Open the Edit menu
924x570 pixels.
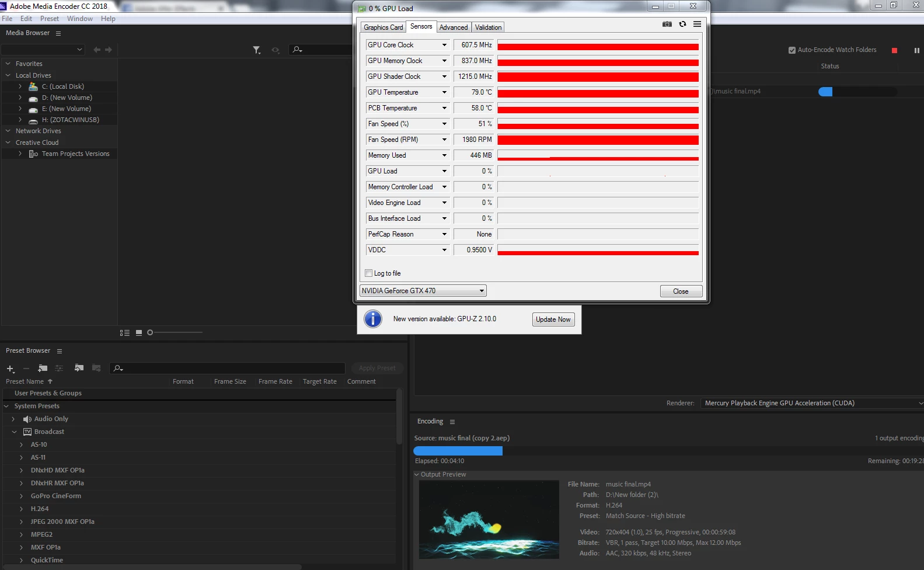(x=26, y=19)
